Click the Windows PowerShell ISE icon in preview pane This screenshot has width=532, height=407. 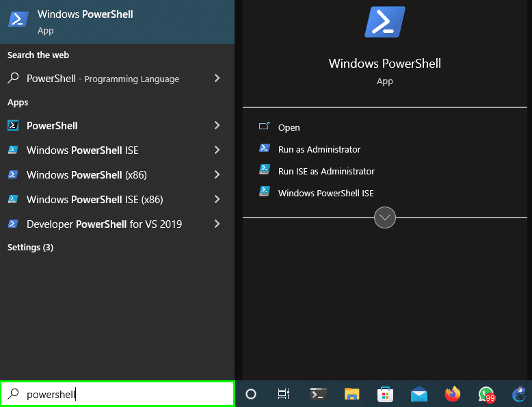point(265,192)
